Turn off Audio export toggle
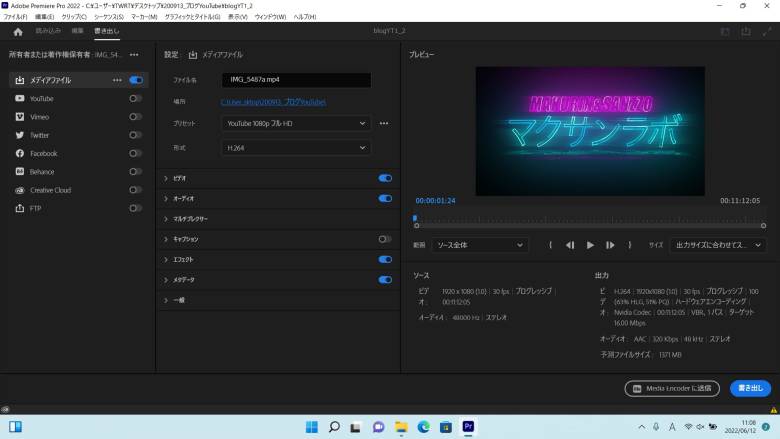Image resolution: width=780 pixels, height=439 pixels. point(385,198)
